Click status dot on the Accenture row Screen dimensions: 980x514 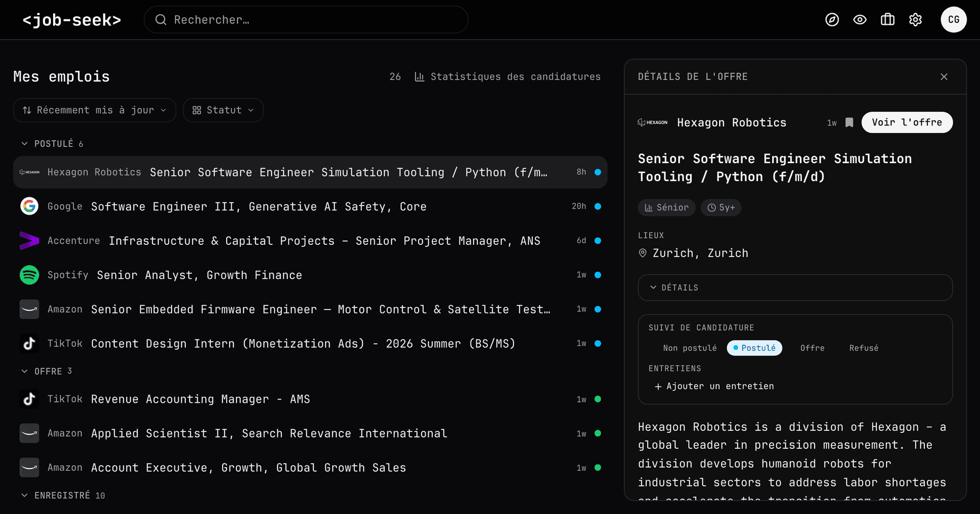tap(598, 241)
